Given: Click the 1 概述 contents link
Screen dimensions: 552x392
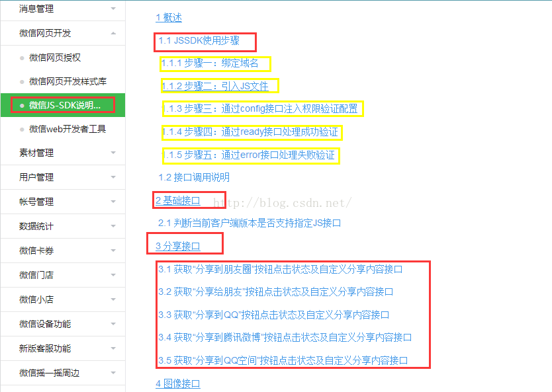Looking at the screenshot, I should click(169, 18).
